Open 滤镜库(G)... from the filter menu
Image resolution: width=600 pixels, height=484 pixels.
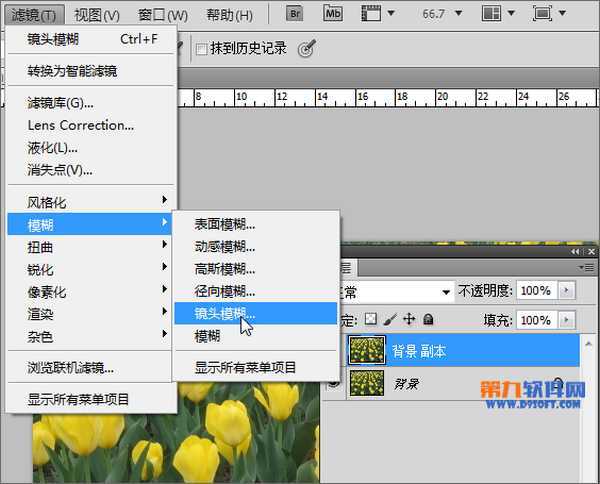click(61, 103)
